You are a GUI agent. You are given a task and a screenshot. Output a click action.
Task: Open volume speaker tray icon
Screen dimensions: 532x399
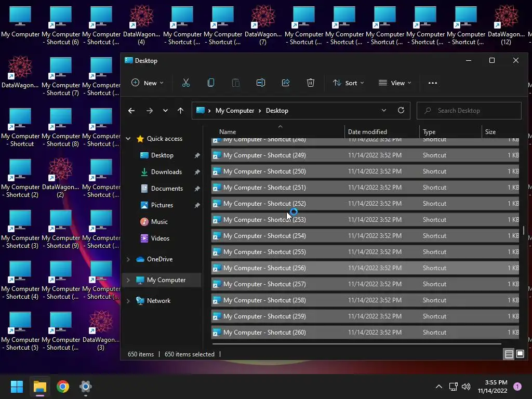click(466, 387)
